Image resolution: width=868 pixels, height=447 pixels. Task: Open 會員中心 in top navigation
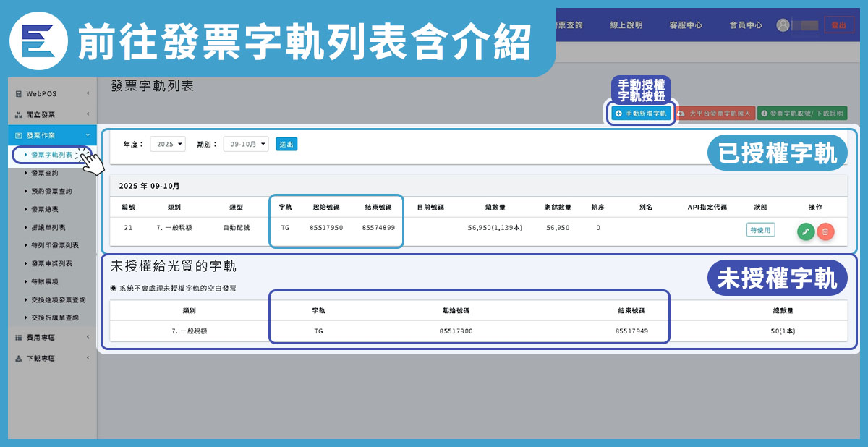pyautogui.click(x=745, y=25)
